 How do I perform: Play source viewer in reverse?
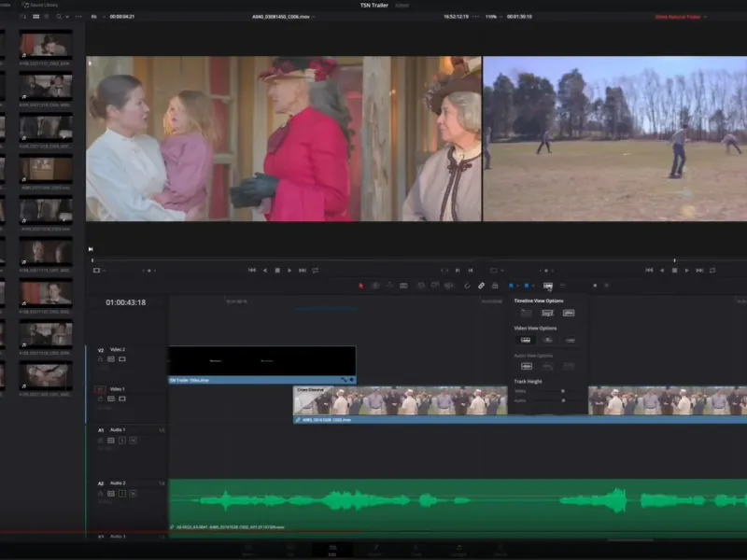(x=265, y=271)
